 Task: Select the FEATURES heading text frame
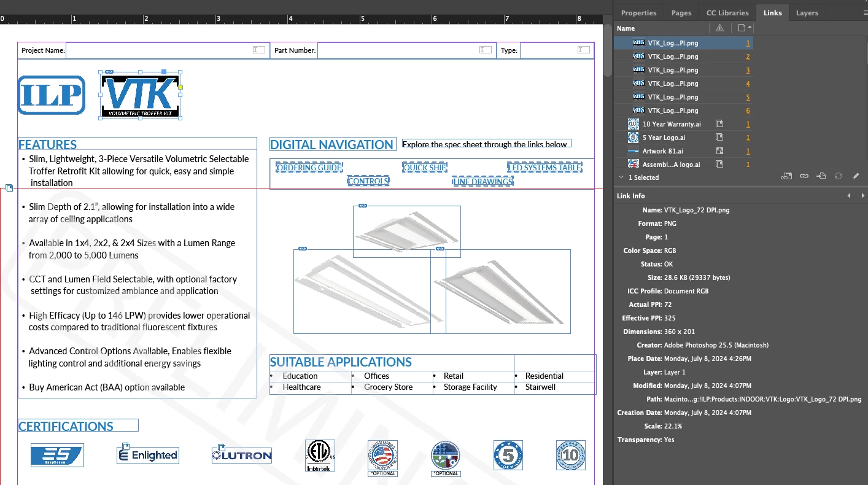pos(137,144)
